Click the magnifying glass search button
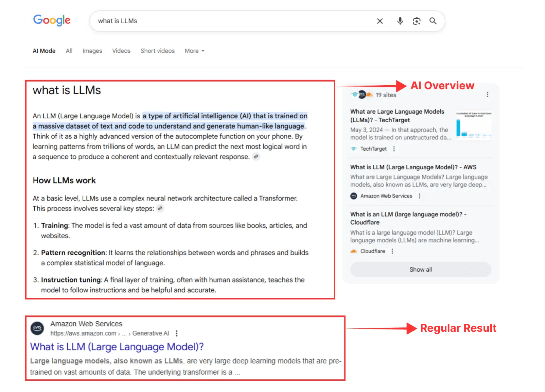This screenshot has width=545, height=392. 433,21
